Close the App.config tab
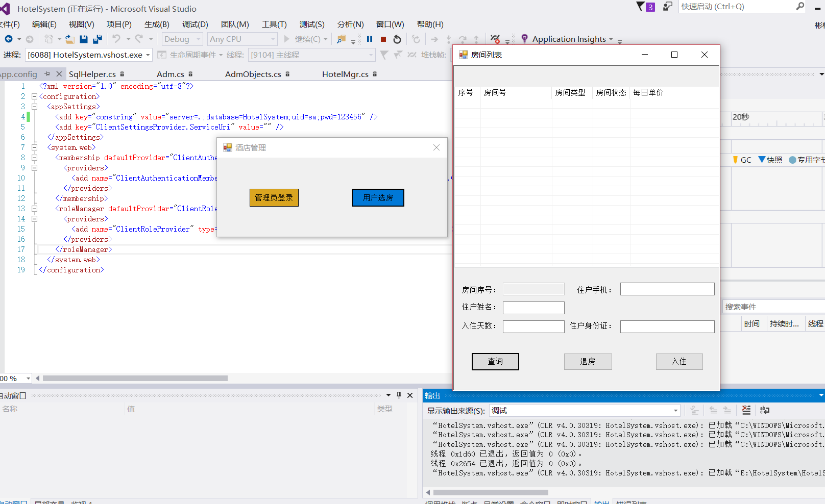Viewport: 825px width, 504px height. click(59, 74)
